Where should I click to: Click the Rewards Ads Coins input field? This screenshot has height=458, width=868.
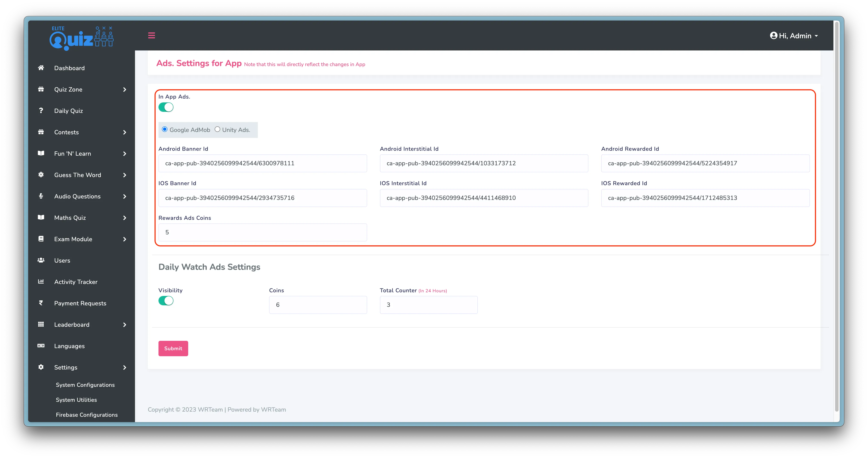262,232
